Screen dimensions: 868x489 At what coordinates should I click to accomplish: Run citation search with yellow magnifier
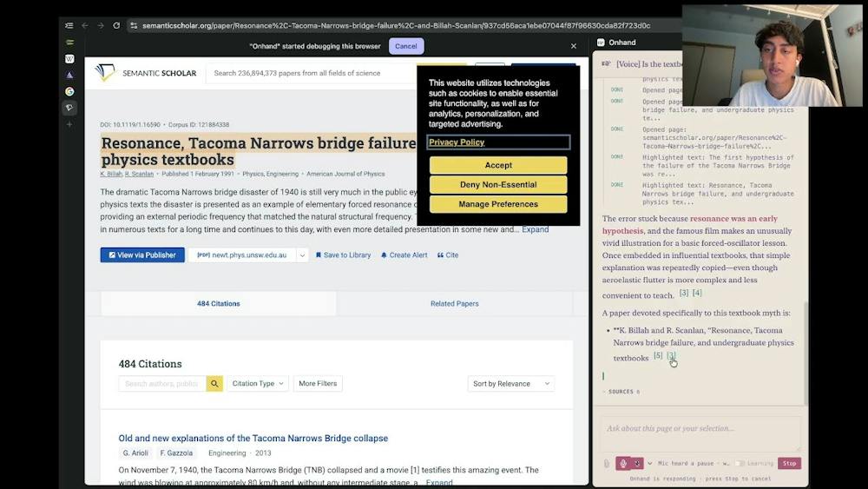214,384
